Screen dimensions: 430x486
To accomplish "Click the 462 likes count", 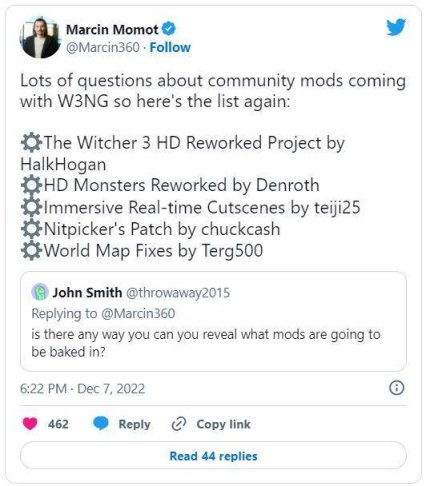I will click(58, 424).
